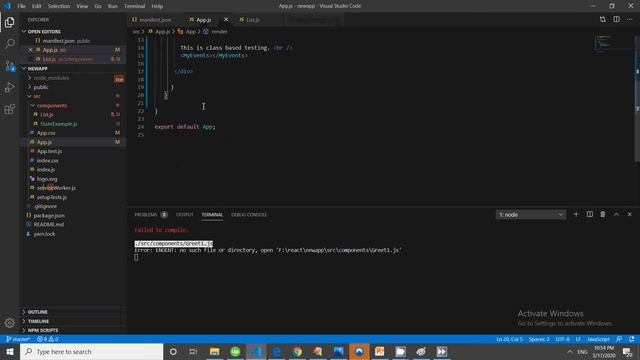Screen dimensions: 640x360
Task: Click Type here to search box
Action: [91, 351]
